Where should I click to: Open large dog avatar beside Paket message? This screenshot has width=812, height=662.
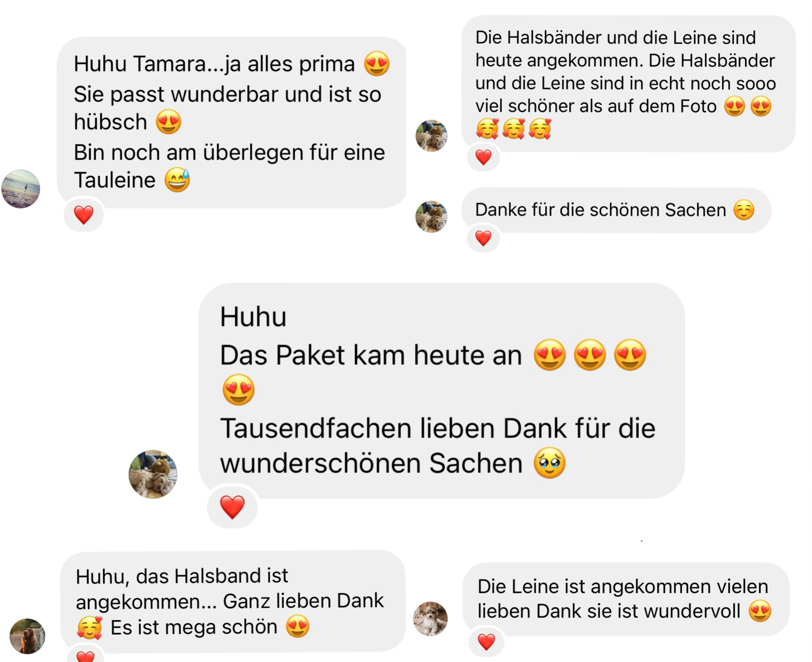[153, 474]
